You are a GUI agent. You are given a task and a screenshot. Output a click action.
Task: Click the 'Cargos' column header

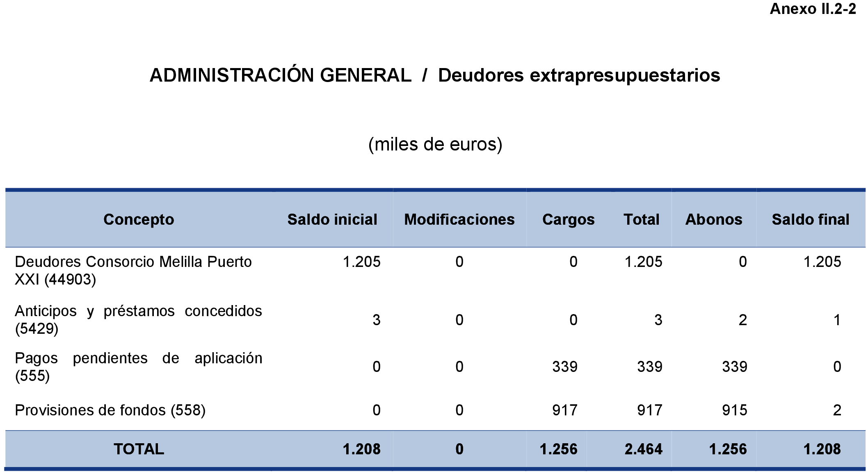coord(569,220)
